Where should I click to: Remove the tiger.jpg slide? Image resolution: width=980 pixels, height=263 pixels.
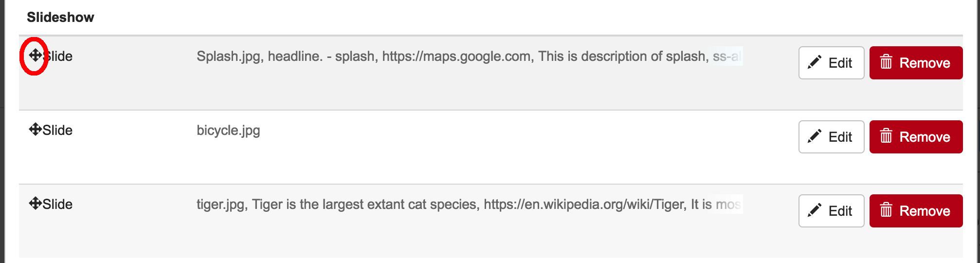[916, 211]
